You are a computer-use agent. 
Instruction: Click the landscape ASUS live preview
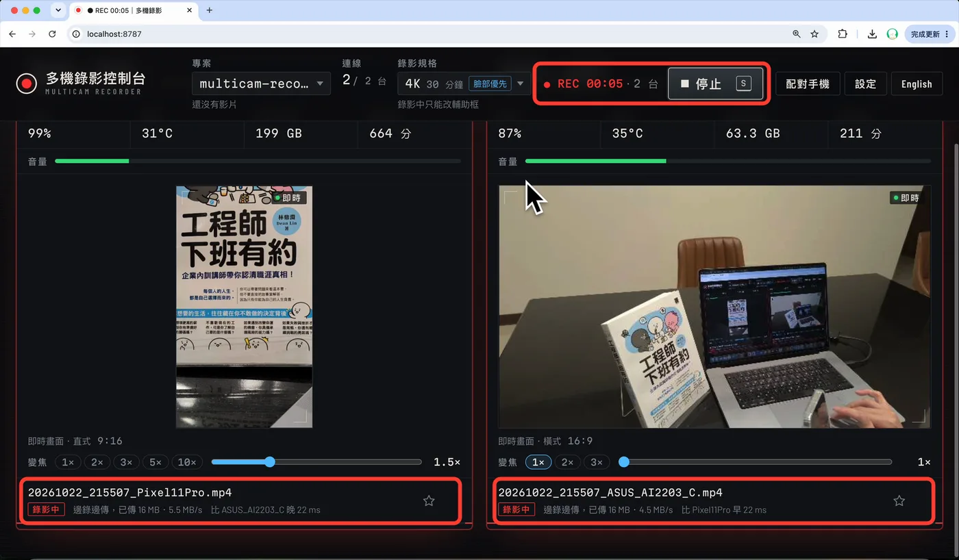(x=715, y=307)
